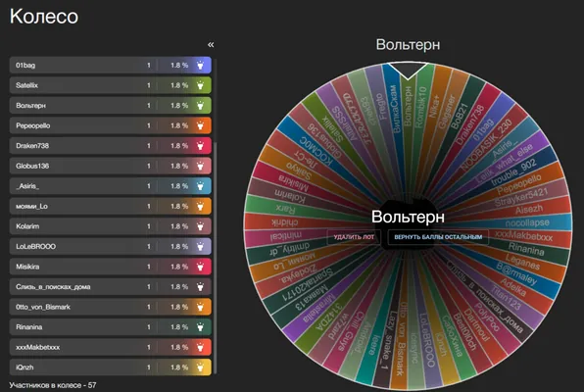
Task: Click the icon in the 01bag row
Action: [200, 66]
